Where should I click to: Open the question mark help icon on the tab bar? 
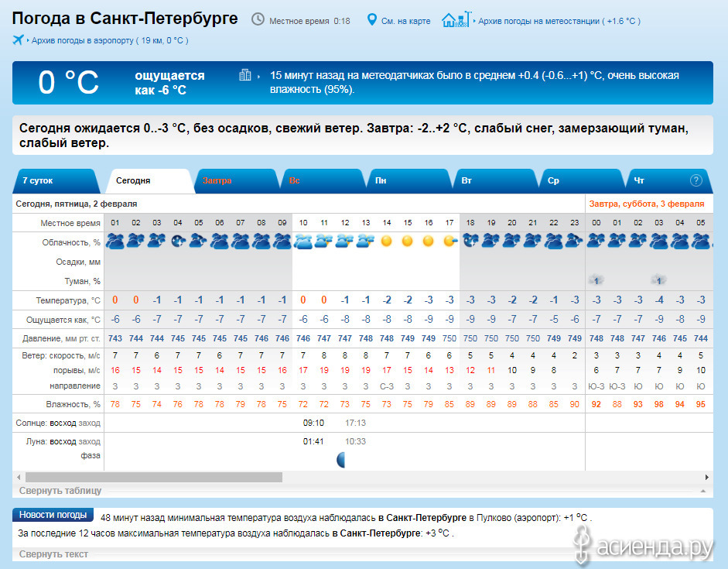pos(696,180)
